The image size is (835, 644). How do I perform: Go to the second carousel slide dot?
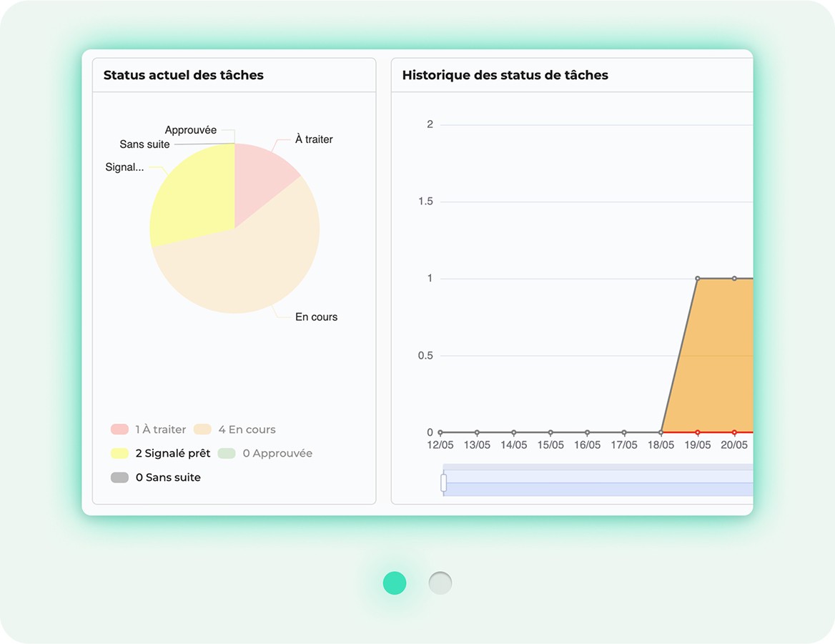click(x=440, y=583)
